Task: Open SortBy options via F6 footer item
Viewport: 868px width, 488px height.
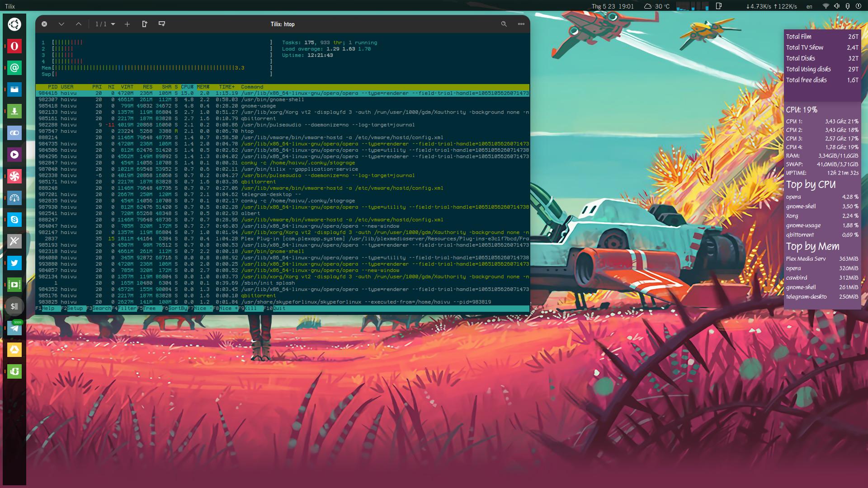Action: click(175, 309)
